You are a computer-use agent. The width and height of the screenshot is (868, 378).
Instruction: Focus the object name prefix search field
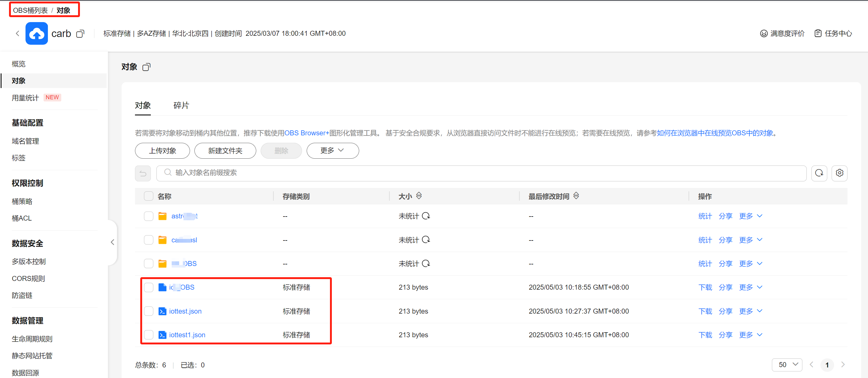[x=482, y=173]
